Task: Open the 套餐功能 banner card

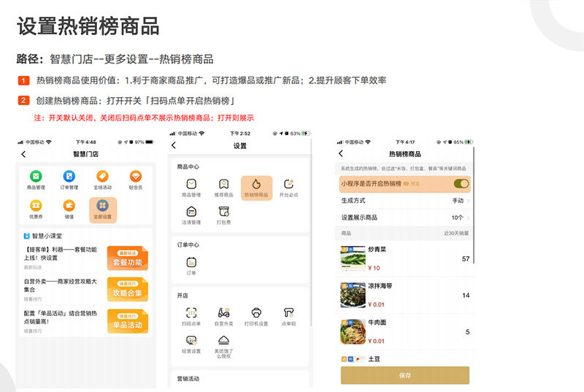Action: click(127, 258)
